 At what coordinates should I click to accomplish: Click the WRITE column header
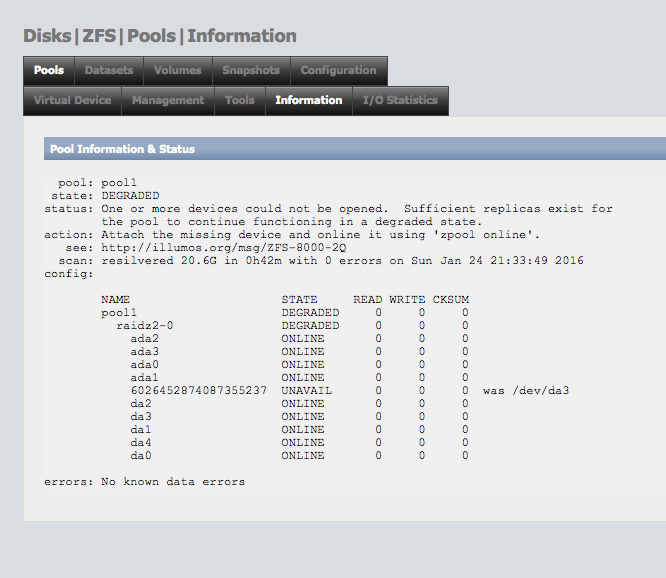tap(407, 299)
